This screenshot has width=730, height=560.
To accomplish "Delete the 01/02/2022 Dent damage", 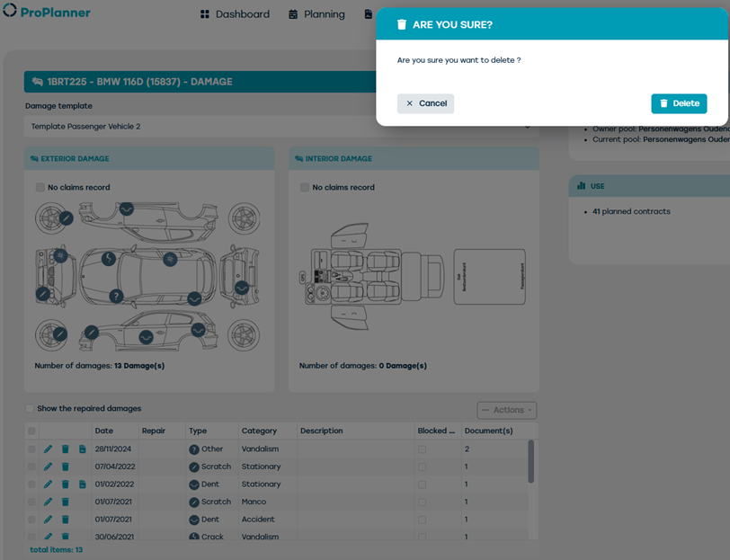I will [65, 484].
